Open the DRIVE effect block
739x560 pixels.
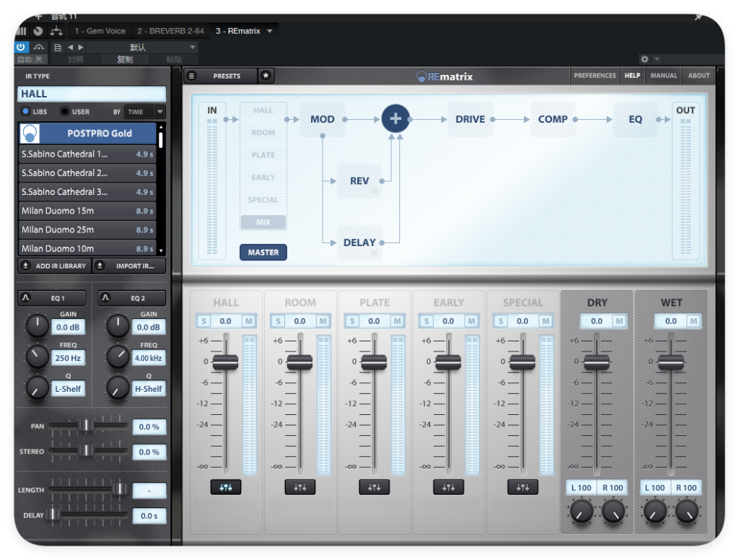tap(470, 119)
